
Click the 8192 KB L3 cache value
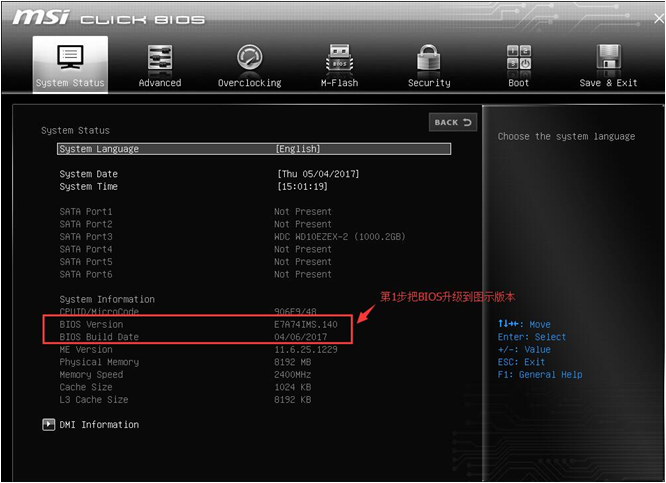292,399
